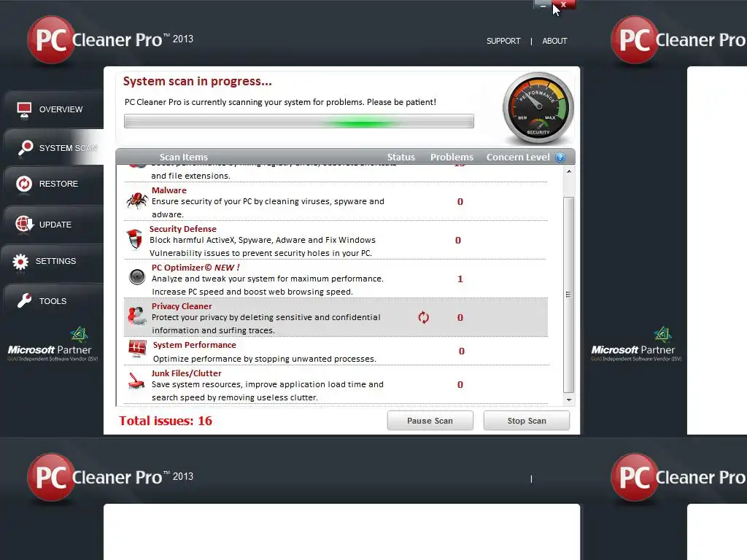This screenshot has height=560, width=747.
Task: Open the About link
Action: click(x=554, y=41)
